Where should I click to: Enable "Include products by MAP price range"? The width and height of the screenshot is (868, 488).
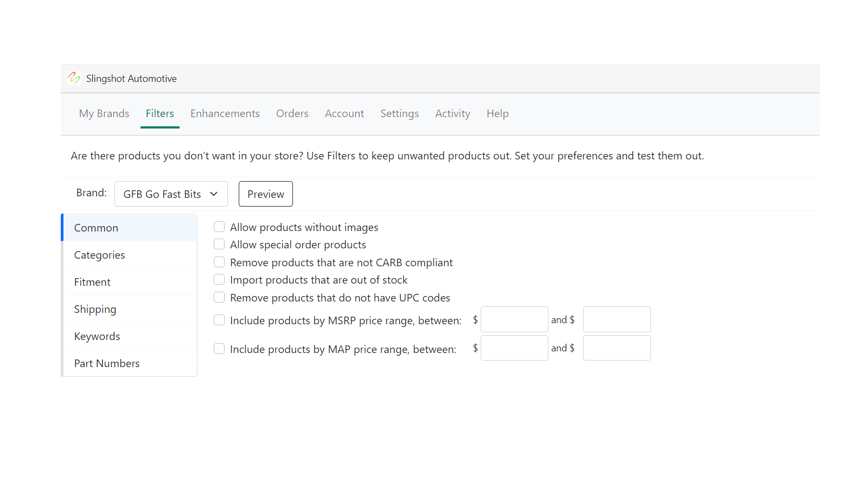pos(219,349)
